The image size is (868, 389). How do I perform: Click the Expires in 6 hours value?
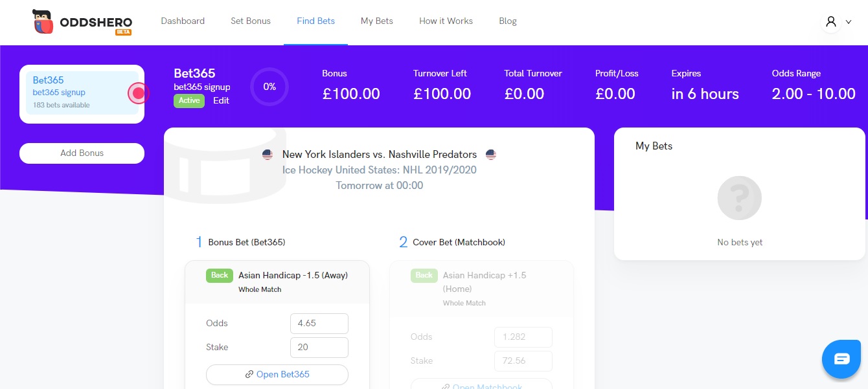click(x=705, y=94)
